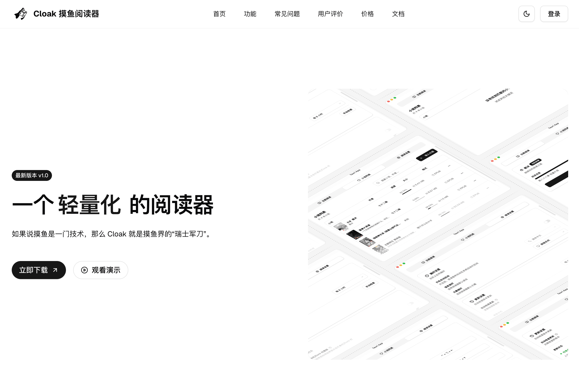
Task: Click the play icon on 观看演示
Action: click(x=84, y=270)
